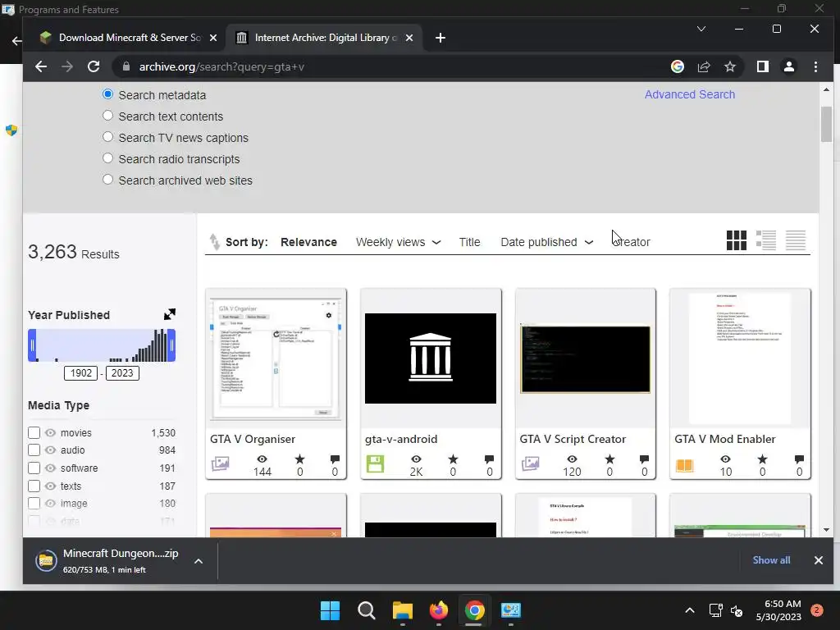The height and width of the screenshot is (630, 840).
Task: Select Search metadata radio button
Action: click(x=107, y=94)
